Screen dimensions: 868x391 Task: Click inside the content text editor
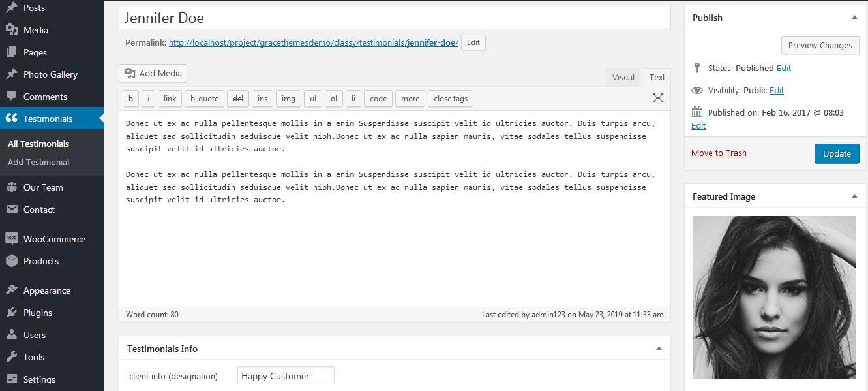395,209
